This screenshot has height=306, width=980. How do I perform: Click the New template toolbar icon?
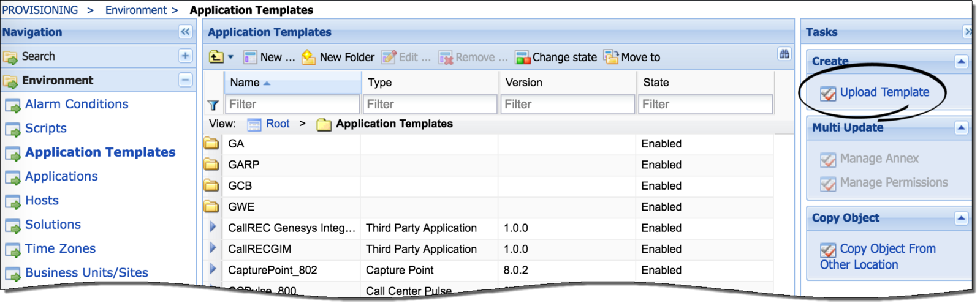[x=250, y=58]
